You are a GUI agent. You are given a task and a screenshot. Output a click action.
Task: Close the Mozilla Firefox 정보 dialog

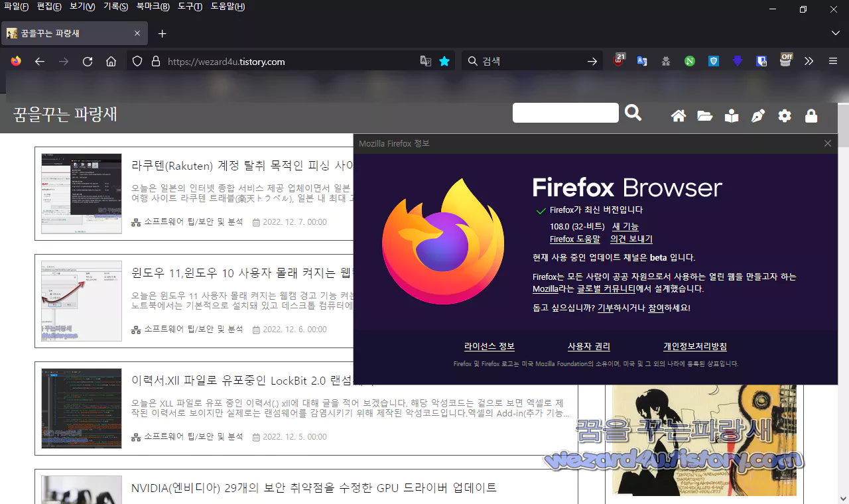tap(828, 143)
